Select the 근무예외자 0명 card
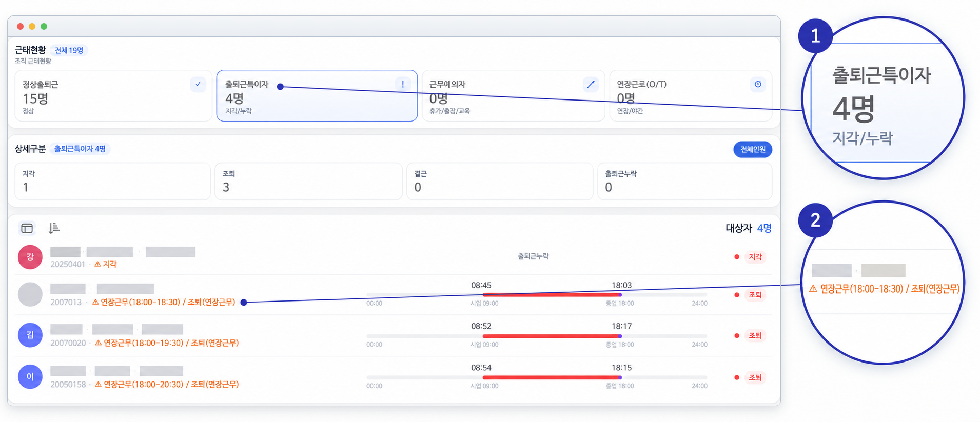The height and width of the screenshot is (422, 980). coord(513,96)
